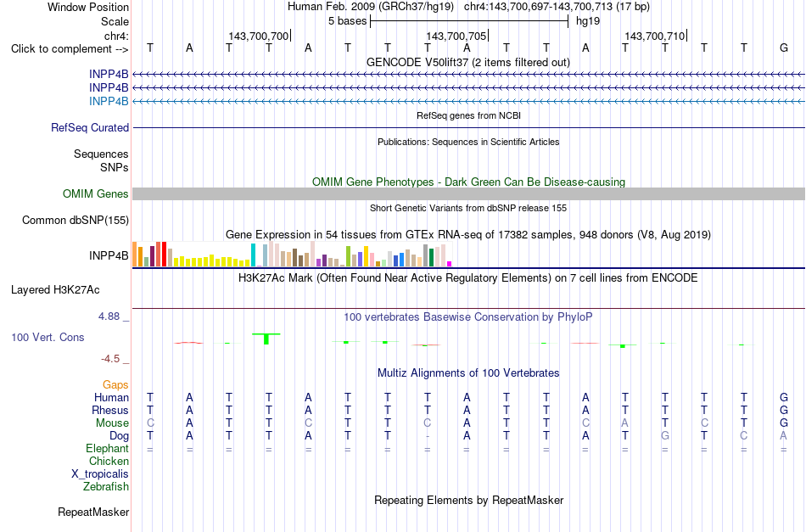The height and width of the screenshot is (532, 806).
Task: Click '100 vertebrates Basewise Conservation by PhyloP' title
Action: [468, 317]
